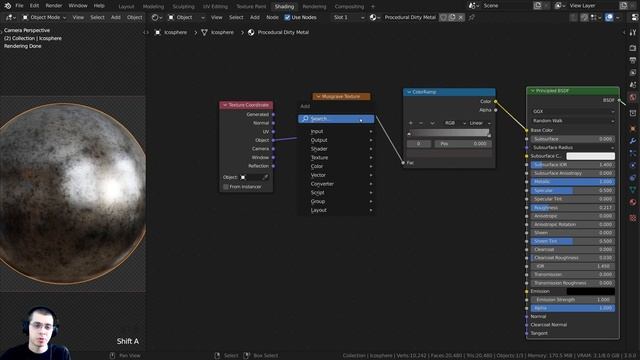Click Icosphere mesh breadcrumb with triangle icon
This screenshot has height=360, width=640.
pyautogui.click(x=218, y=32)
